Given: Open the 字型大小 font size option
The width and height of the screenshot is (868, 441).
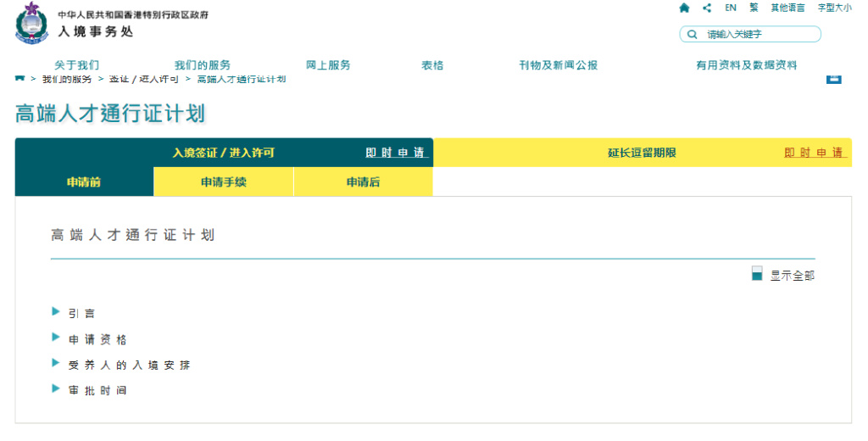Looking at the screenshot, I should pyautogui.click(x=834, y=8).
